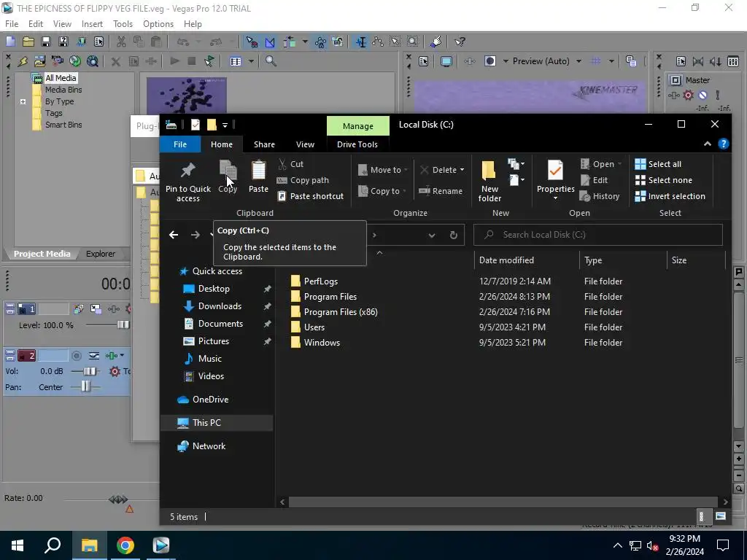Switch to the View ribbon tab
The height and width of the screenshot is (560, 747).
pyautogui.click(x=305, y=144)
